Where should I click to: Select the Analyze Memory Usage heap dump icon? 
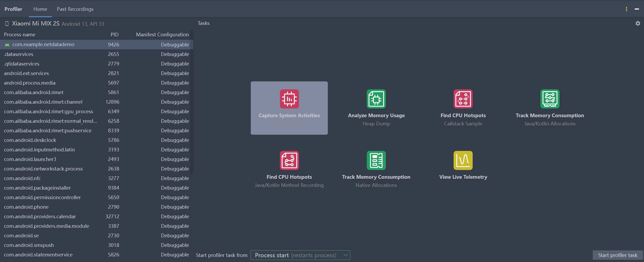pos(376,99)
